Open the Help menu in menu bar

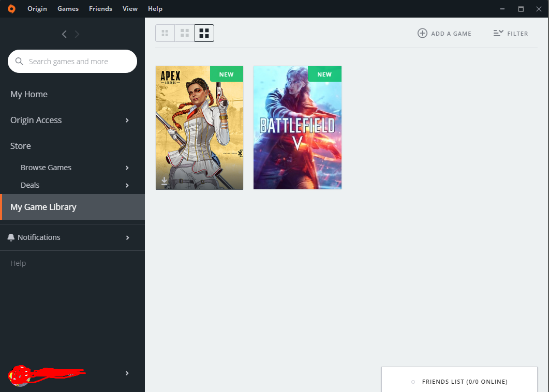[x=155, y=9]
